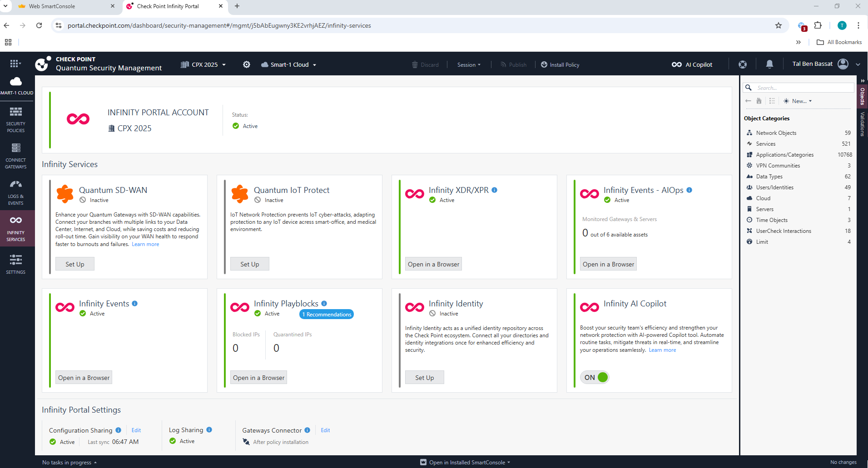This screenshot has width=868, height=468.
Task: Open the New... objects dropdown
Action: (798, 101)
